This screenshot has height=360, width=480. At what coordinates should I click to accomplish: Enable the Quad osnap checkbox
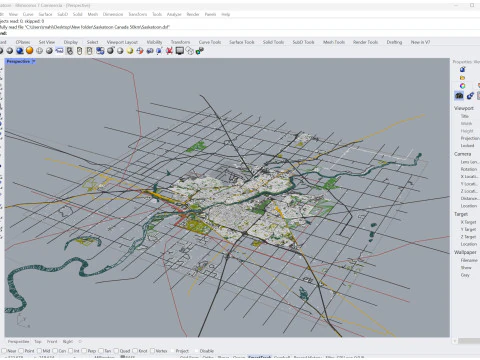click(116, 351)
